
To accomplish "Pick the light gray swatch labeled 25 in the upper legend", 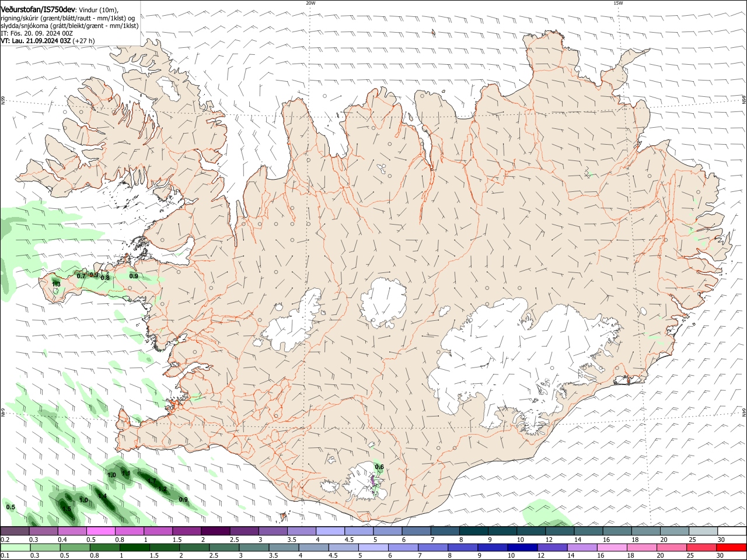I will (x=704, y=531).
